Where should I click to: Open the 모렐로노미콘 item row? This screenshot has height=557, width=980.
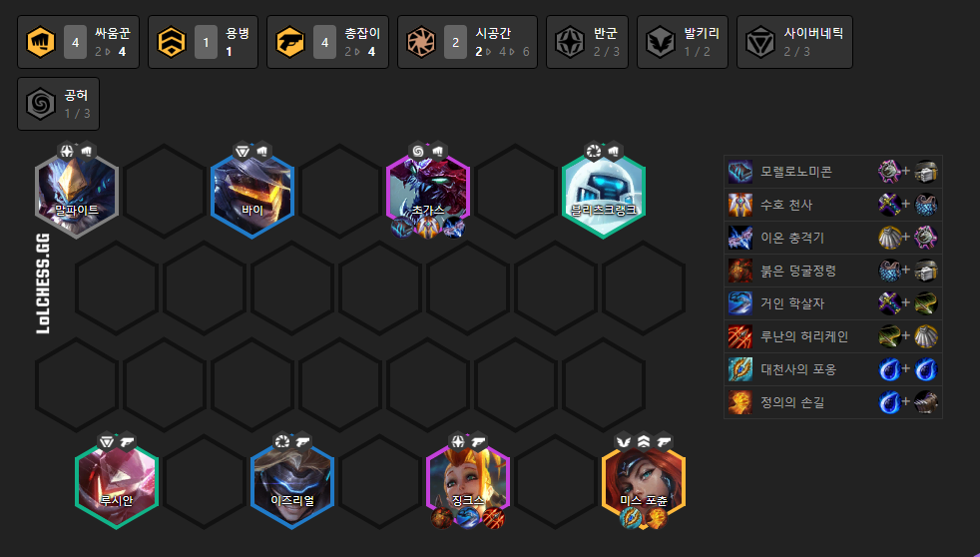click(x=833, y=172)
